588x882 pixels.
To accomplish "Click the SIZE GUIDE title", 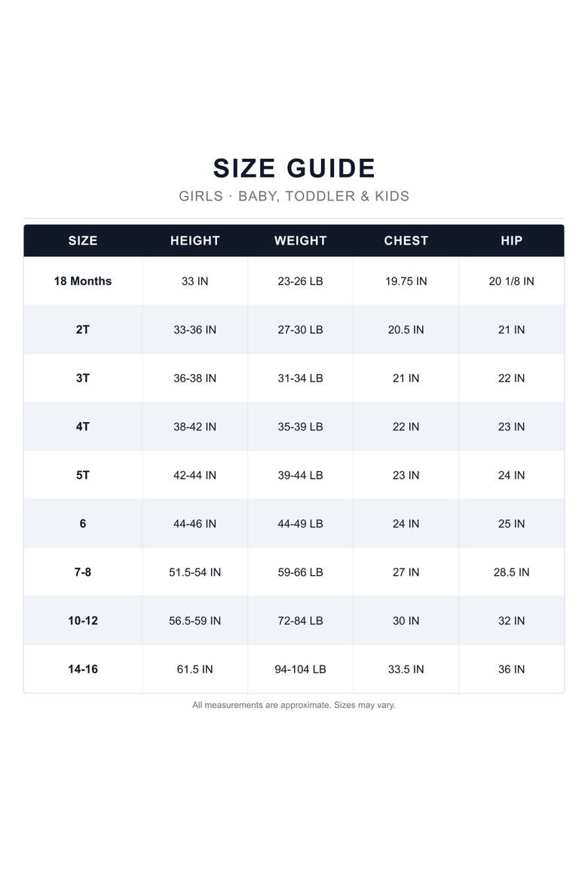I will pyautogui.click(x=294, y=168).
